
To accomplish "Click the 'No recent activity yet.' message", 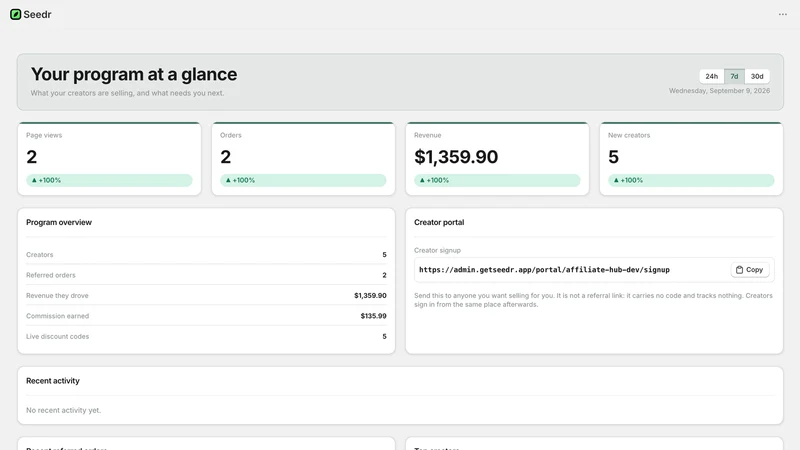I will point(63,410).
